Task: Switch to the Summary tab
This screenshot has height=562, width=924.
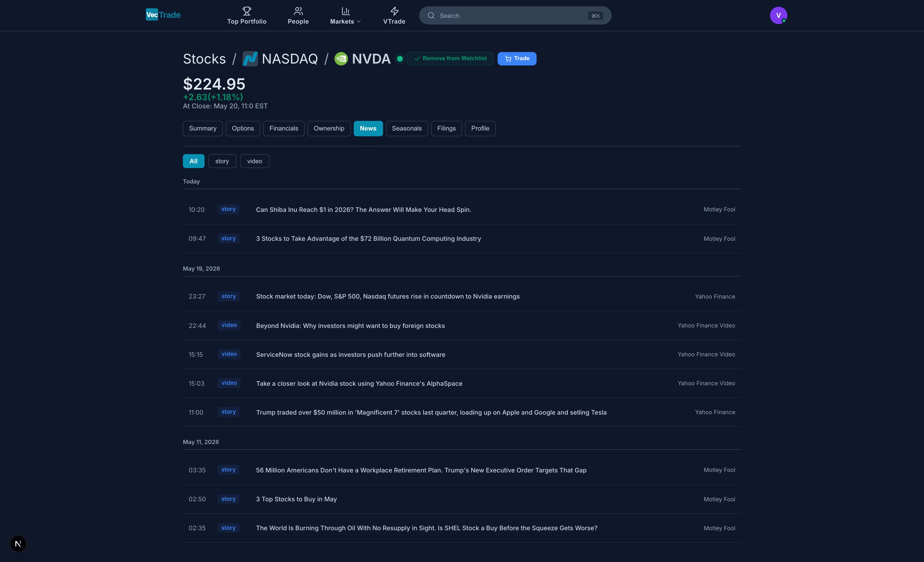Action: coord(203,129)
